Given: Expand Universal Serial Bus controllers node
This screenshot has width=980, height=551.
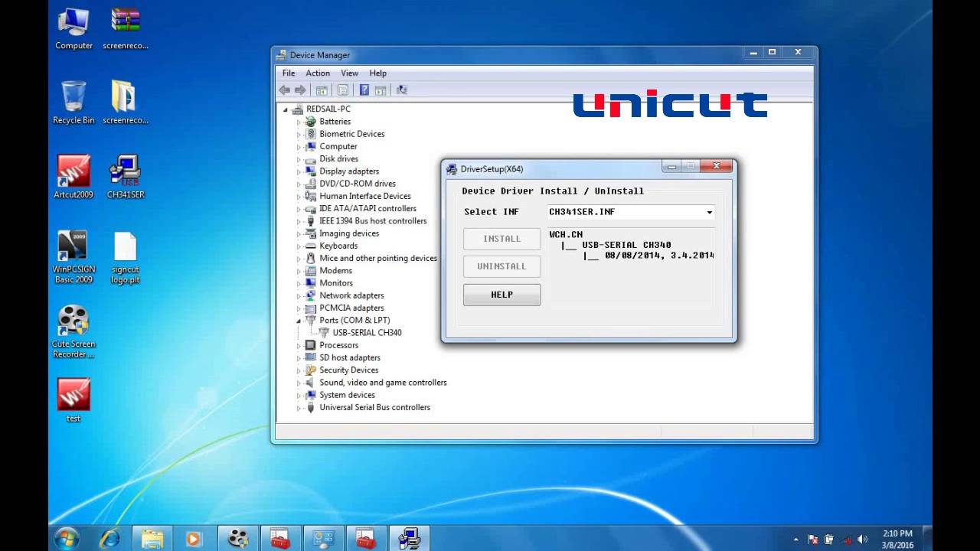Looking at the screenshot, I should [x=299, y=407].
